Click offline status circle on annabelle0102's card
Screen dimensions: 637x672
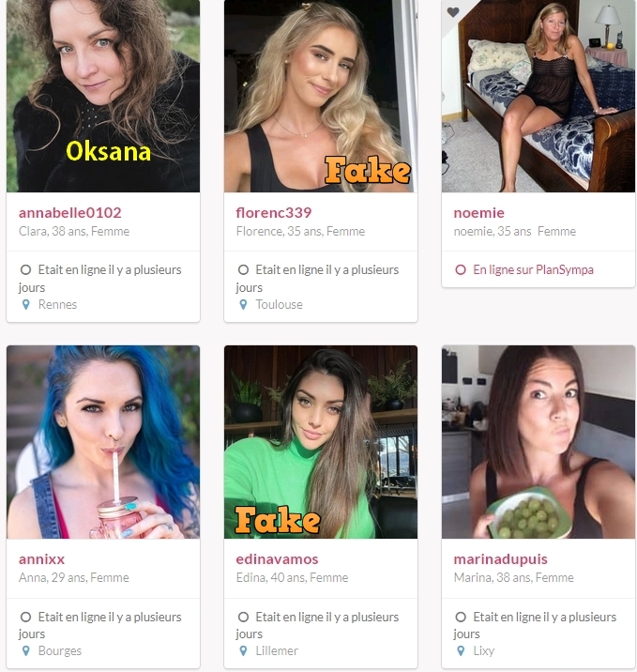coord(25,269)
